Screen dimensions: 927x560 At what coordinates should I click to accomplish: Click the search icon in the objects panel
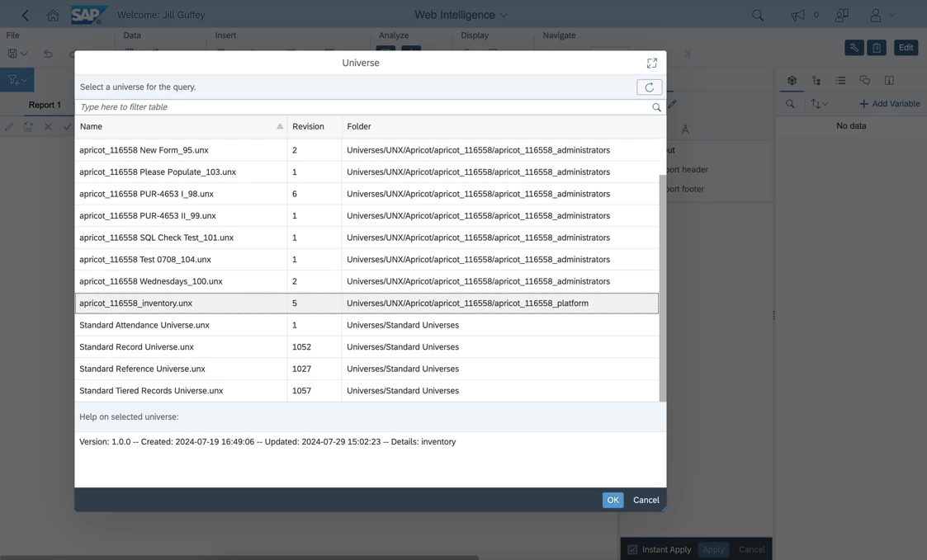pos(790,104)
